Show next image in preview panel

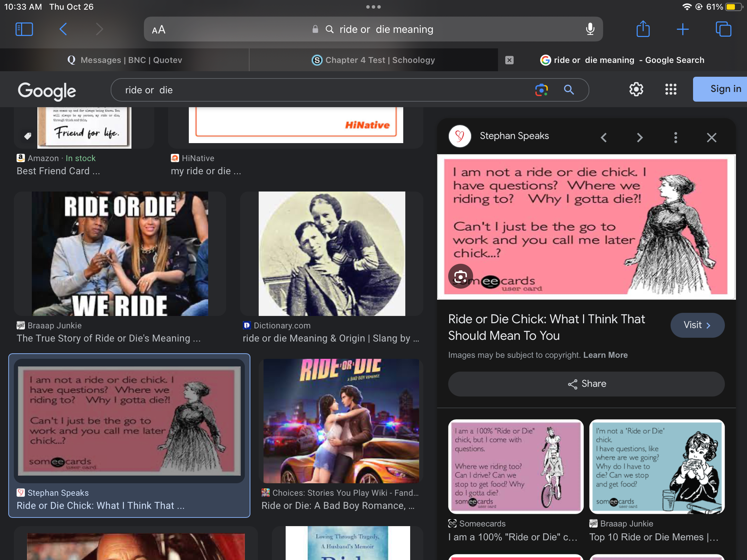point(639,138)
